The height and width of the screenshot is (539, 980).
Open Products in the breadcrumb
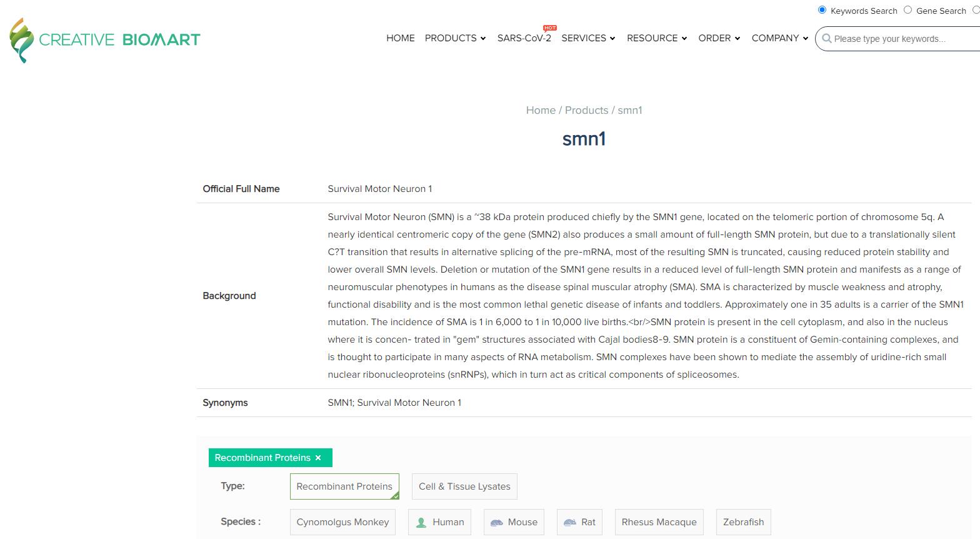pyautogui.click(x=586, y=110)
